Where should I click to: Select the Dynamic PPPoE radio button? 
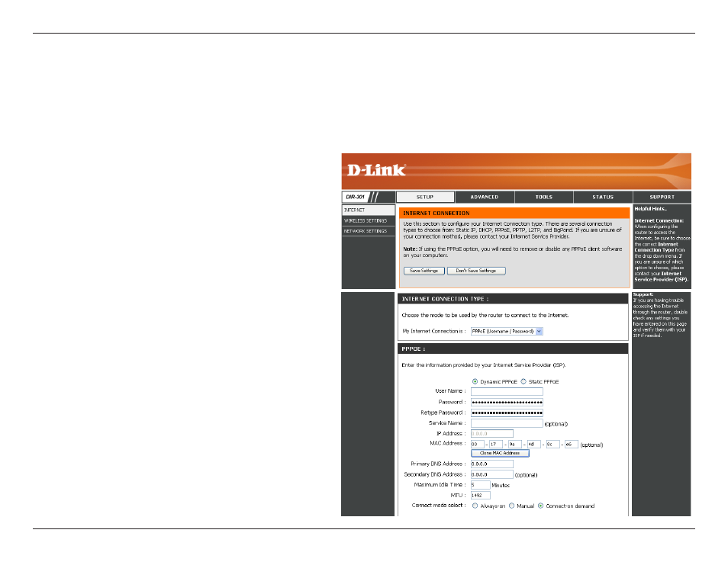coord(475,381)
